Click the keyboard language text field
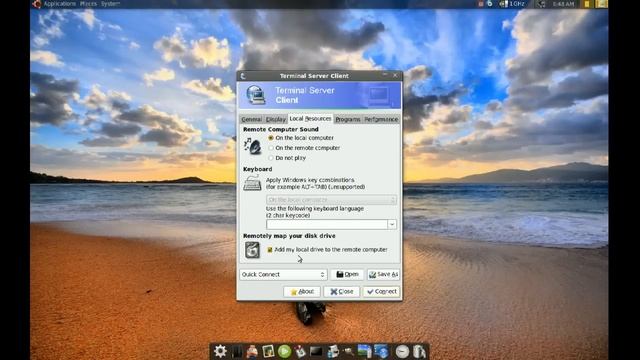The width and height of the screenshot is (640, 360). [327, 224]
